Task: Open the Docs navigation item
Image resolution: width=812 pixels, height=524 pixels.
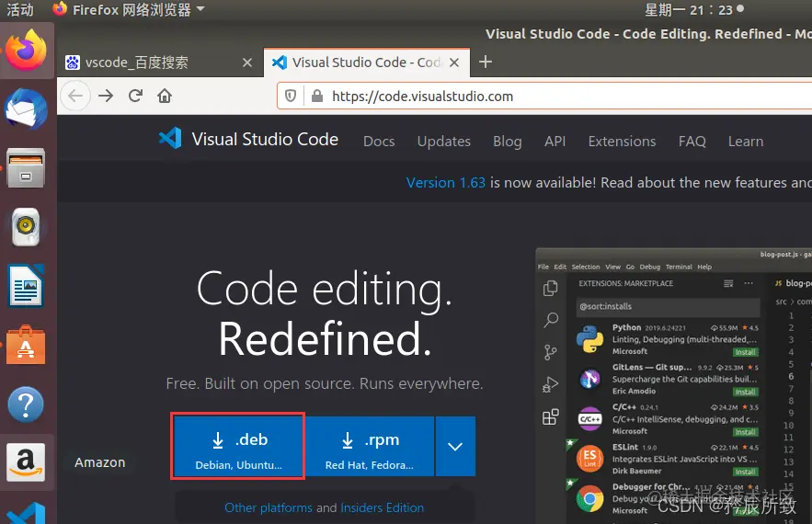Action: click(379, 141)
